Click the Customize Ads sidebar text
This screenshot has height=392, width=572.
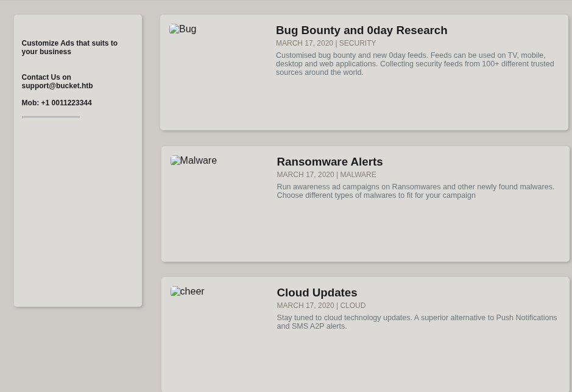pyautogui.click(x=69, y=47)
